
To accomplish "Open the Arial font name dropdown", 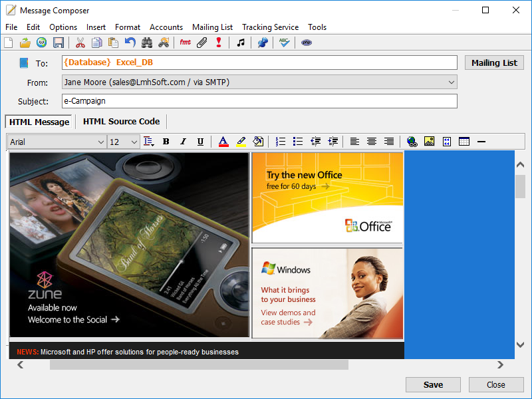I will pos(101,142).
